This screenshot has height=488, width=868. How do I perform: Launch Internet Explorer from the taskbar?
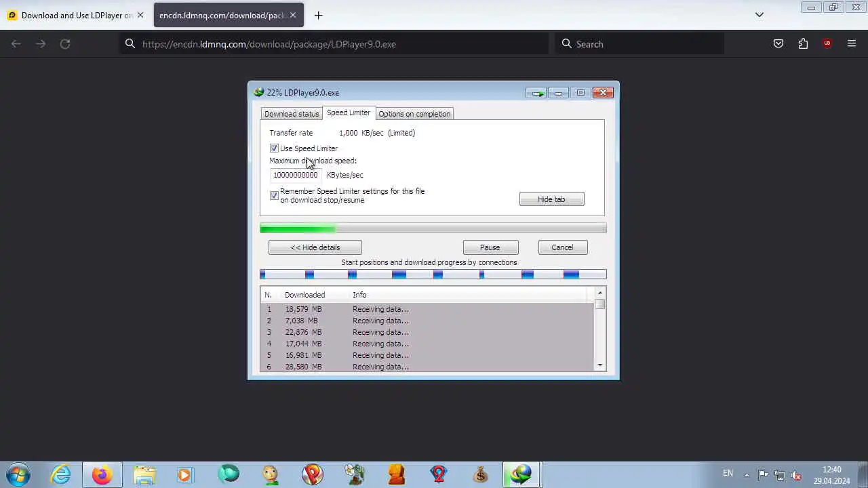61,474
